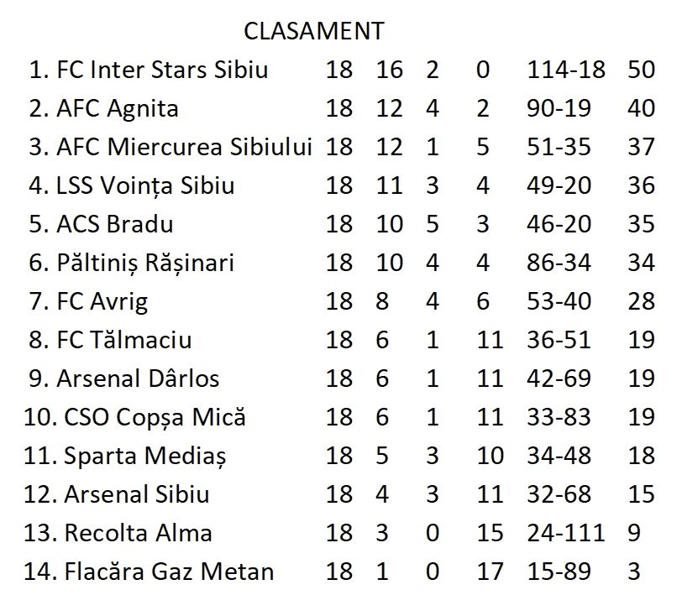Select the FC Avrig row

click(x=342, y=301)
